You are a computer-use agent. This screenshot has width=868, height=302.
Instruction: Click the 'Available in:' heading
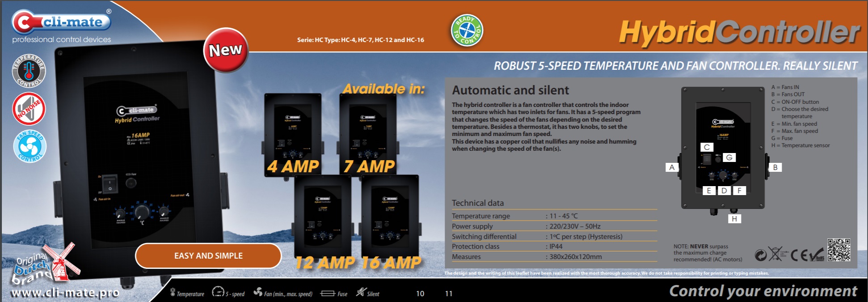coord(384,89)
